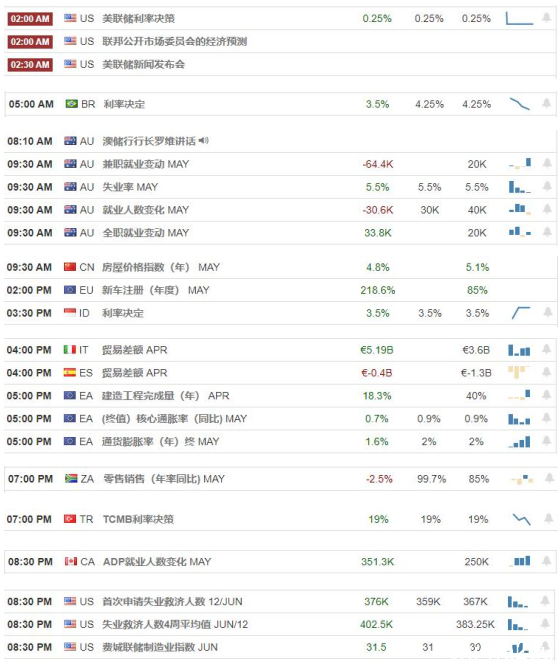Click the actual value 402.5K
The image size is (558, 663).
pyautogui.click(x=376, y=624)
